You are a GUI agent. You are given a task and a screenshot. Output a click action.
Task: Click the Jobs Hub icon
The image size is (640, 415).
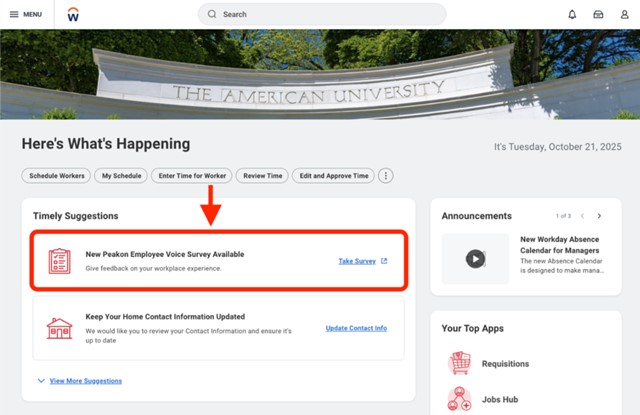(x=460, y=399)
